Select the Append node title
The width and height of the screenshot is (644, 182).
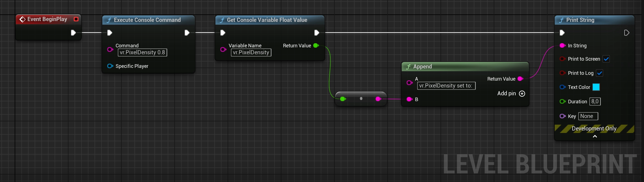pyautogui.click(x=422, y=66)
